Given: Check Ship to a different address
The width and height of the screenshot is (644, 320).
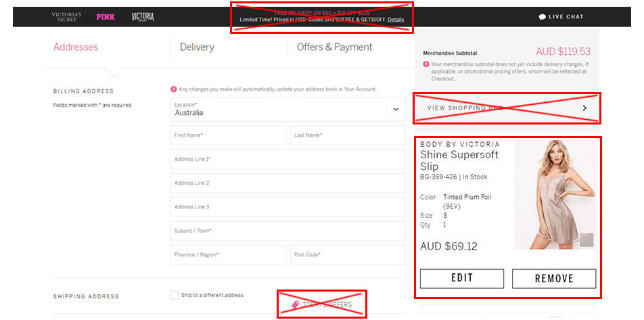Looking at the screenshot, I should (175, 295).
